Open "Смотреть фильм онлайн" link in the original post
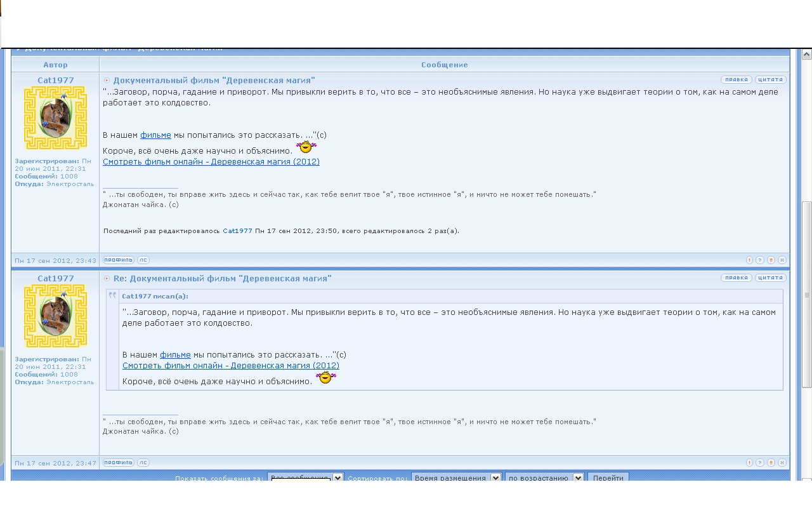The image size is (812, 508). pyautogui.click(x=211, y=162)
